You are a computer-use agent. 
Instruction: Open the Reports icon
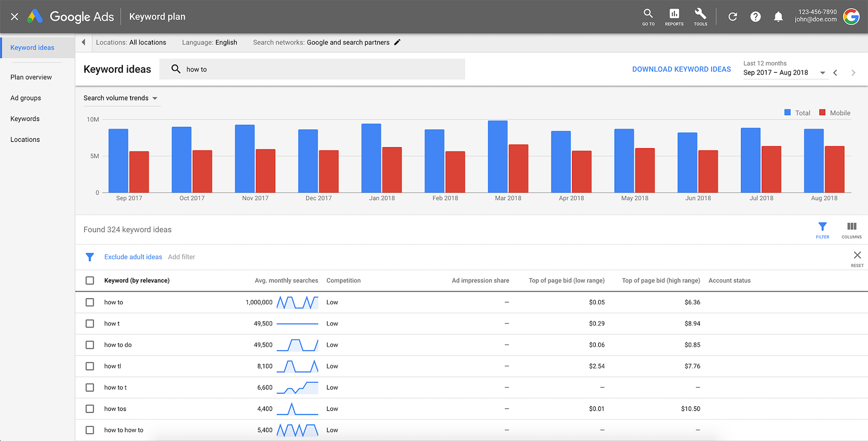(x=674, y=17)
